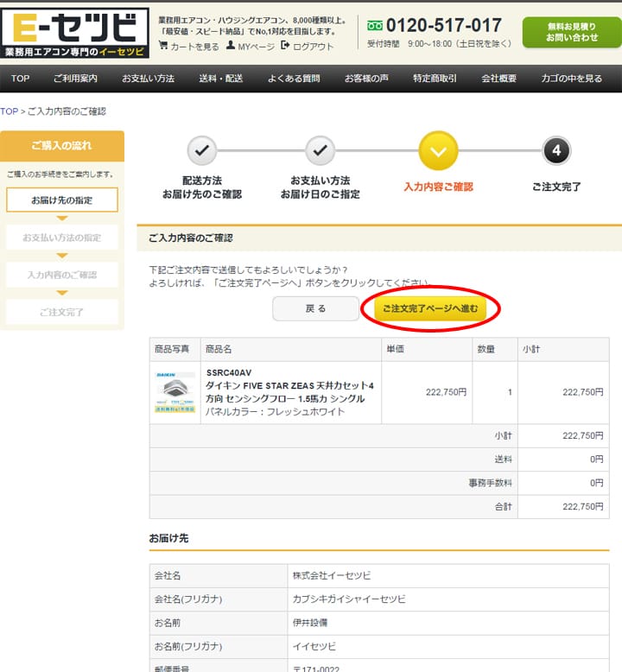The height and width of the screenshot is (672, 622).
Task: Click the logout icon beside ログアウト
Action: (285, 45)
